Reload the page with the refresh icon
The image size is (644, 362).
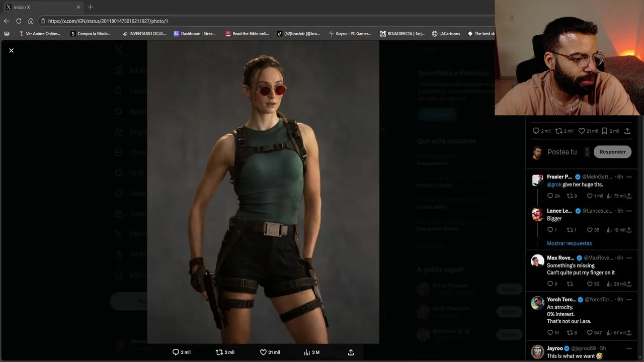pyautogui.click(x=19, y=21)
